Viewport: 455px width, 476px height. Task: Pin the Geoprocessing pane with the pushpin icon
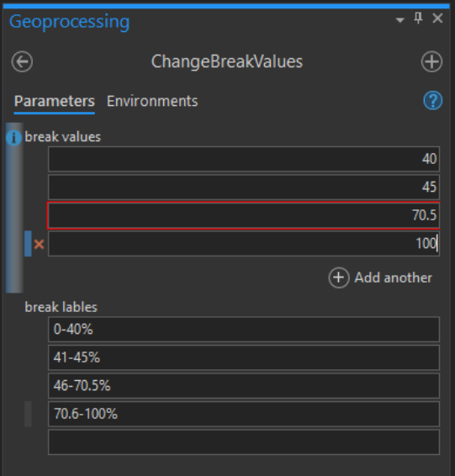click(418, 19)
